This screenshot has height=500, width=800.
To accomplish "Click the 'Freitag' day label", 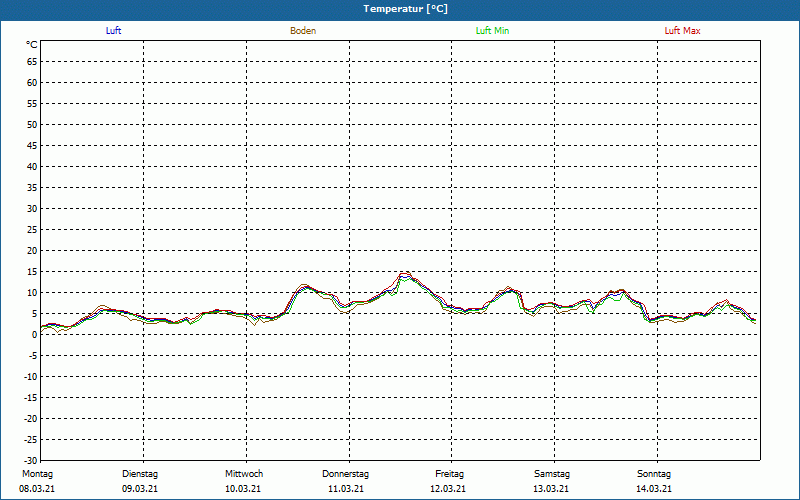I will pyautogui.click(x=449, y=474).
